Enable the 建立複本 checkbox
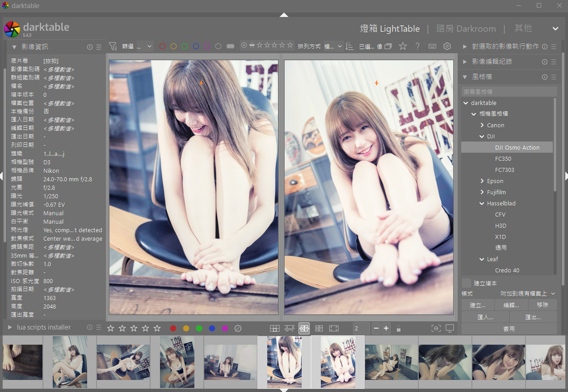 click(467, 283)
